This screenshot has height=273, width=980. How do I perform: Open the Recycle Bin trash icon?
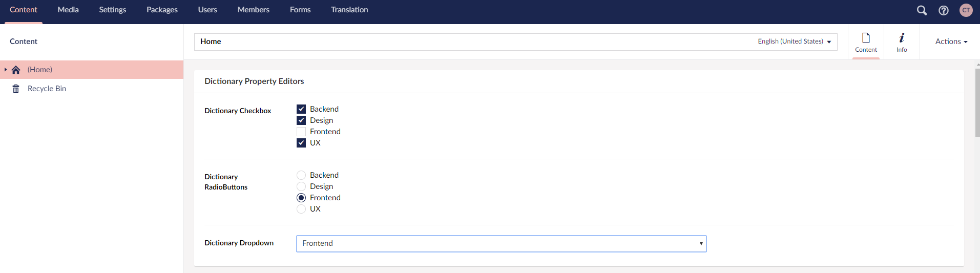pyautogui.click(x=16, y=89)
